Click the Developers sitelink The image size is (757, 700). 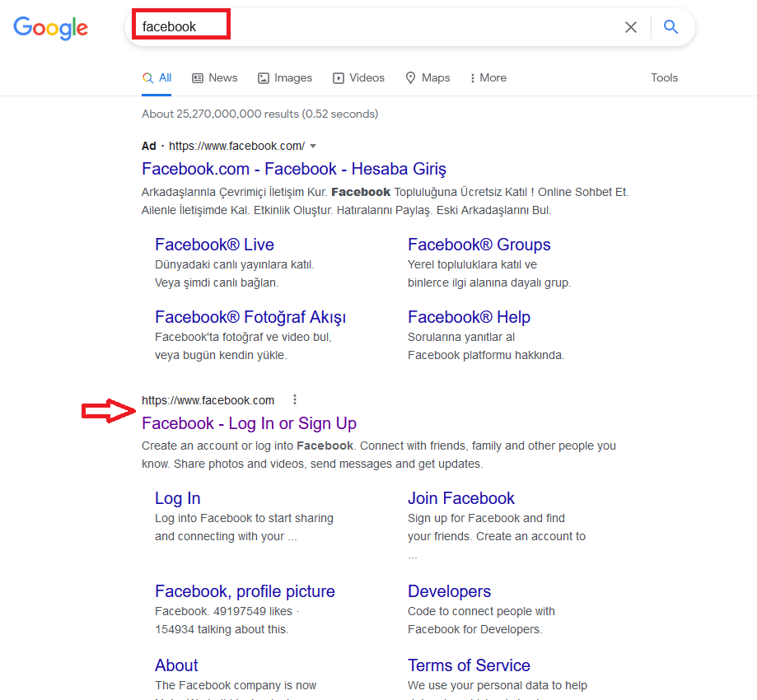(x=449, y=591)
